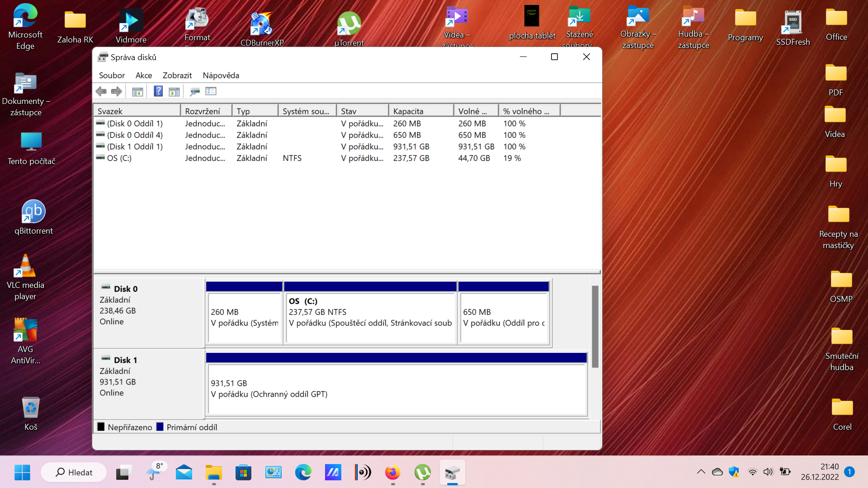Select the 931,51 GB GPT protective partition
Screen dimensions: 868x488
396,389
